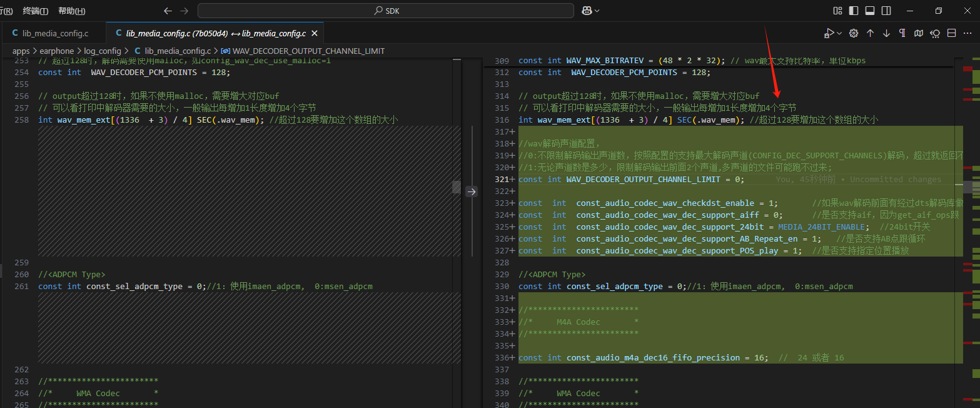Click the revert-change arrow between diff panes
Image resolution: width=980 pixels, height=408 pixels.
point(472,192)
